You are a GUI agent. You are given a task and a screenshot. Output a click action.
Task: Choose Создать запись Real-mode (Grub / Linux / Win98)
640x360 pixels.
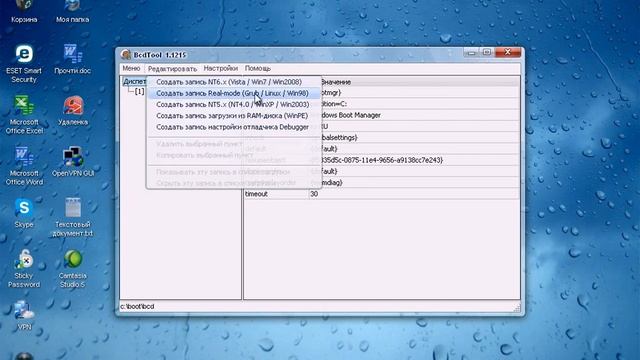(x=233, y=93)
